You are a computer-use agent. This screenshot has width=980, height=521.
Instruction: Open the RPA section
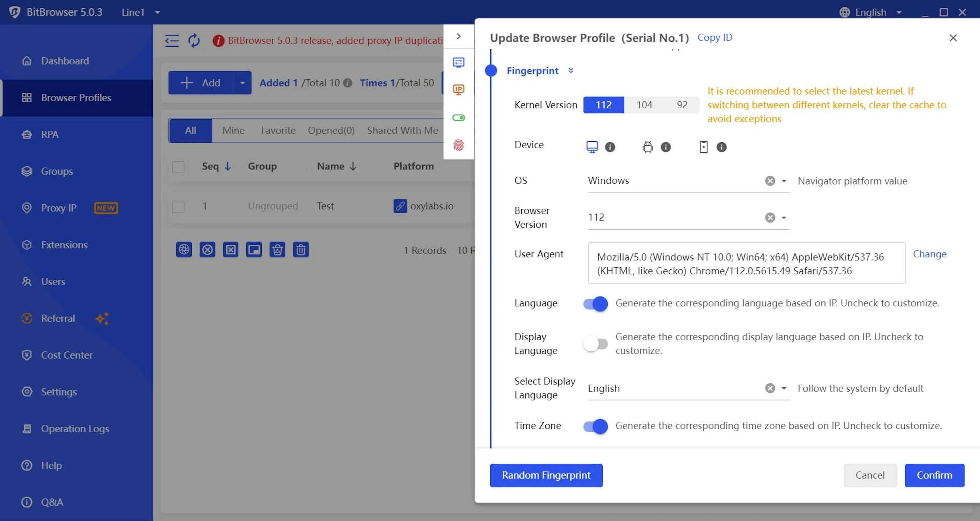click(x=50, y=134)
